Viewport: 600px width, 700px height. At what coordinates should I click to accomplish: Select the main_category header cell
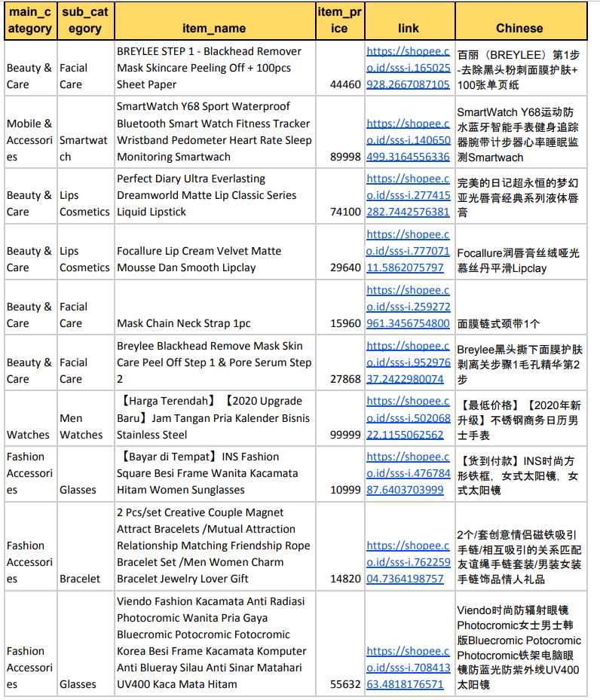(30, 20)
